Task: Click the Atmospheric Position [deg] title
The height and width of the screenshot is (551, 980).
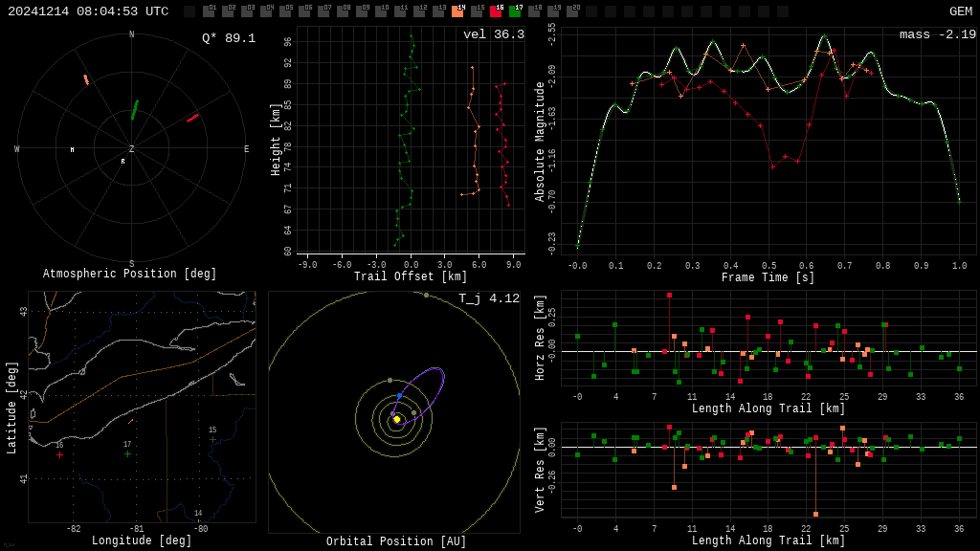Action: pyautogui.click(x=129, y=274)
